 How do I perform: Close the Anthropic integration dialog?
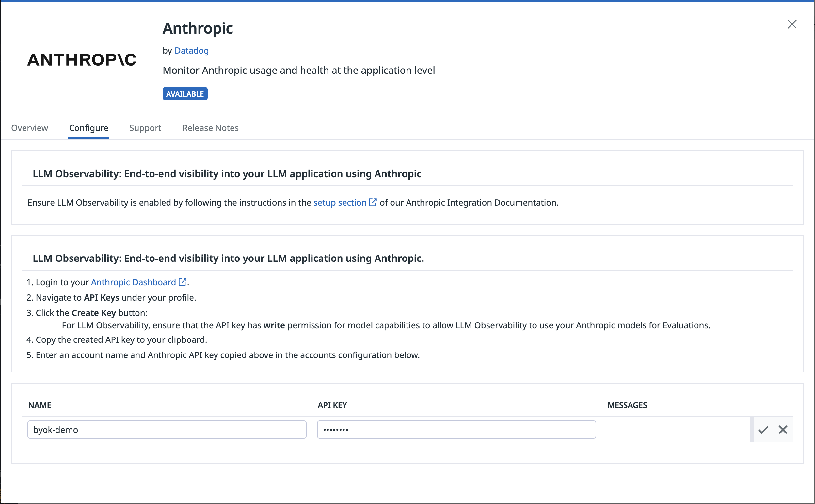coord(792,24)
